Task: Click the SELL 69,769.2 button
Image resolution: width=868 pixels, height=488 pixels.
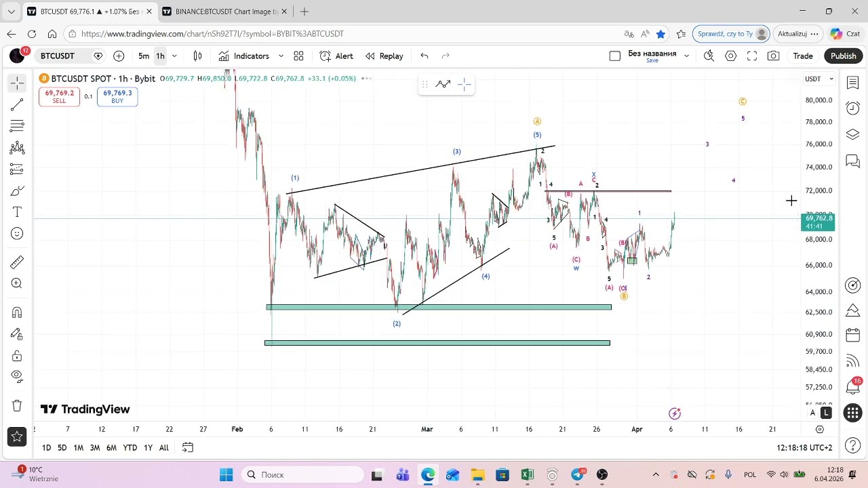Action: point(60,97)
